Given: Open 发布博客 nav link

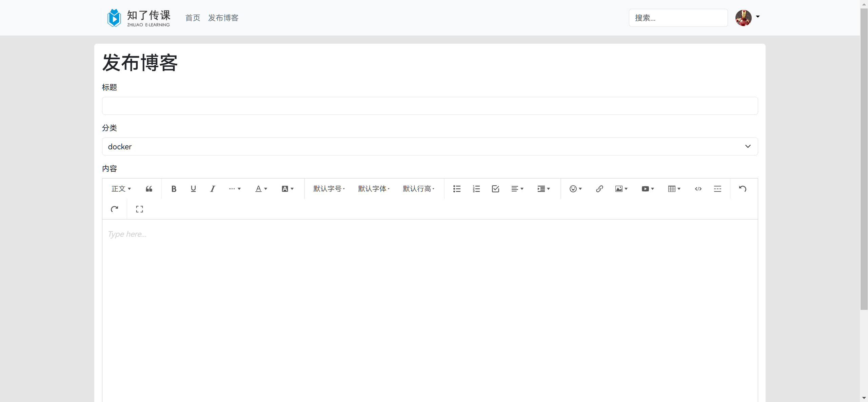Looking at the screenshot, I should (223, 18).
